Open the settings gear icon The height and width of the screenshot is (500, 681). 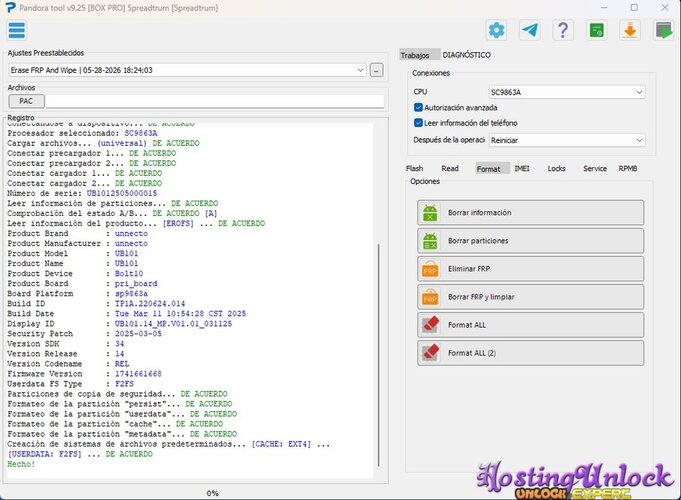coord(496,30)
